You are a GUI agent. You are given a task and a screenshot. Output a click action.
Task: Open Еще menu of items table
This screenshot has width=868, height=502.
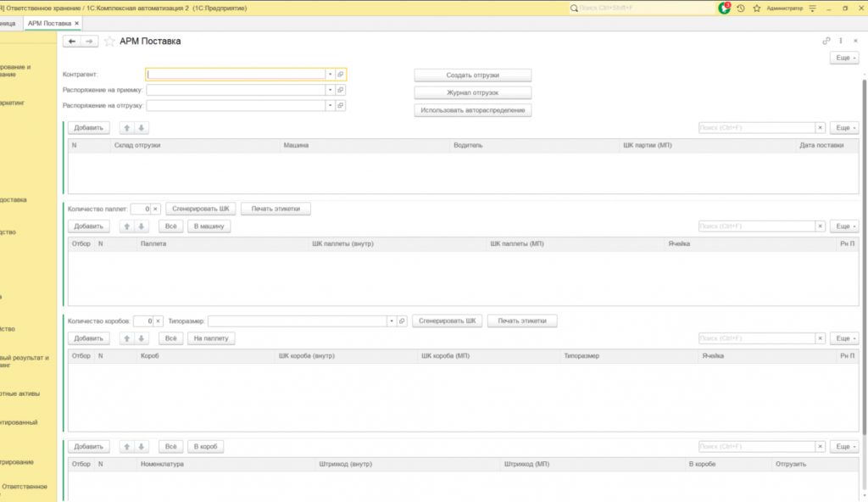[x=845, y=447]
